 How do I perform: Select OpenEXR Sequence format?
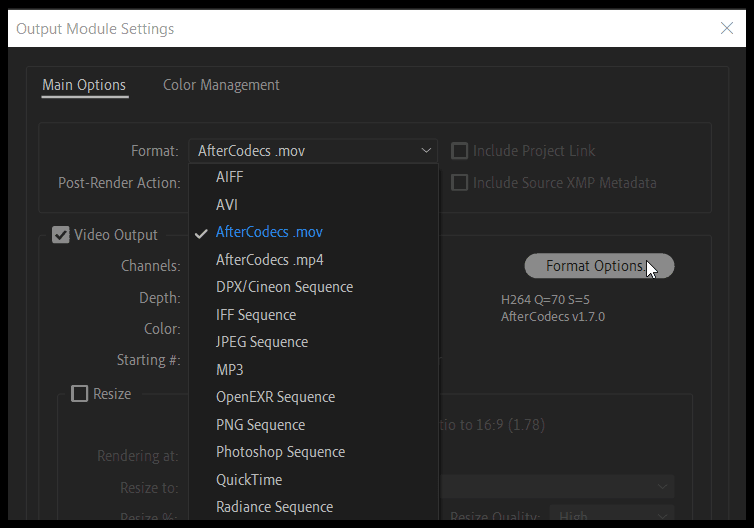pyautogui.click(x=314, y=397)
